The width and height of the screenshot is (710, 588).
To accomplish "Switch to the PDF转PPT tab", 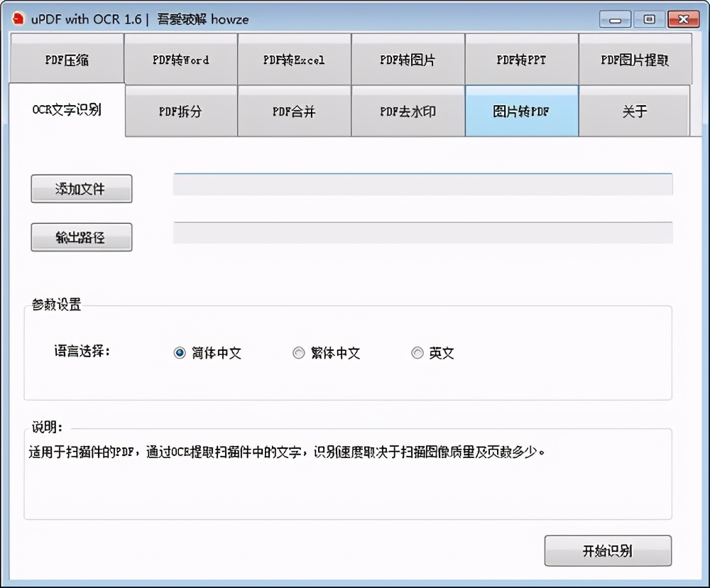I will click(521, 60).
